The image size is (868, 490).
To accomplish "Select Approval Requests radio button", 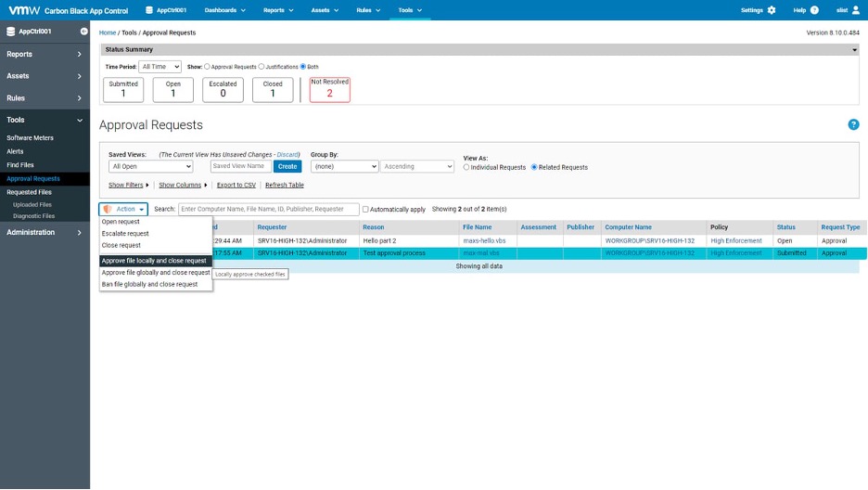I will pos(207,67).
